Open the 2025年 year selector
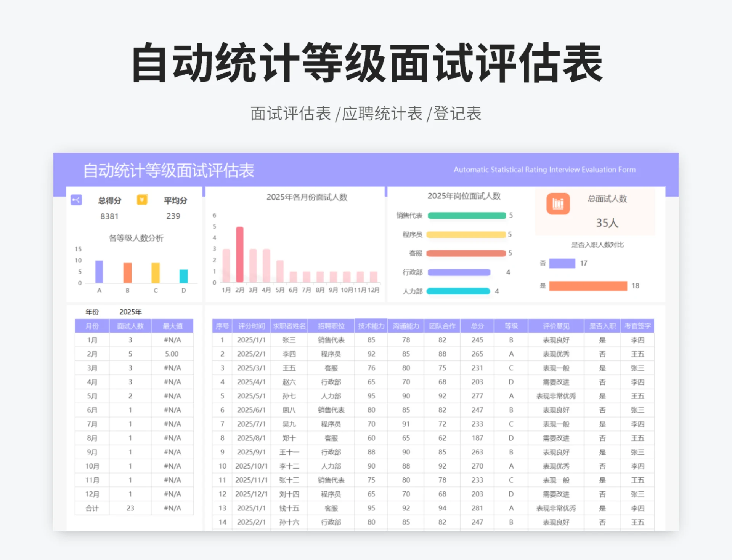The width and height of the screenshot is (732, 560). pyautogui.click(x=131, y=311)
